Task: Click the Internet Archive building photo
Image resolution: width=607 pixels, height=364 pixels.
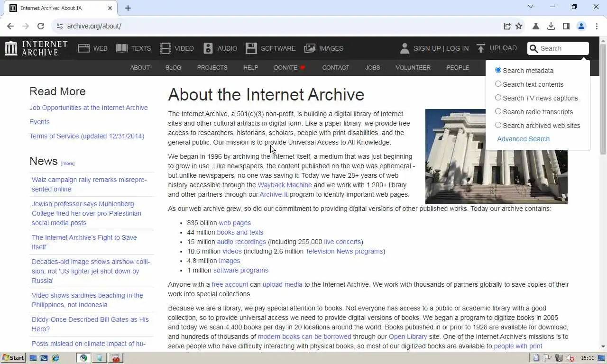Action: 497,156
